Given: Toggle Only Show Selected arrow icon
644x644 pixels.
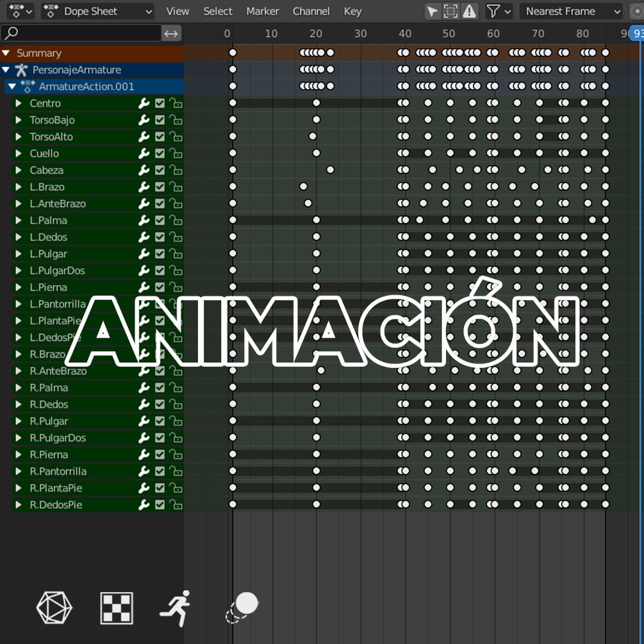Looking at the screenshot, I should pos(433,12).
